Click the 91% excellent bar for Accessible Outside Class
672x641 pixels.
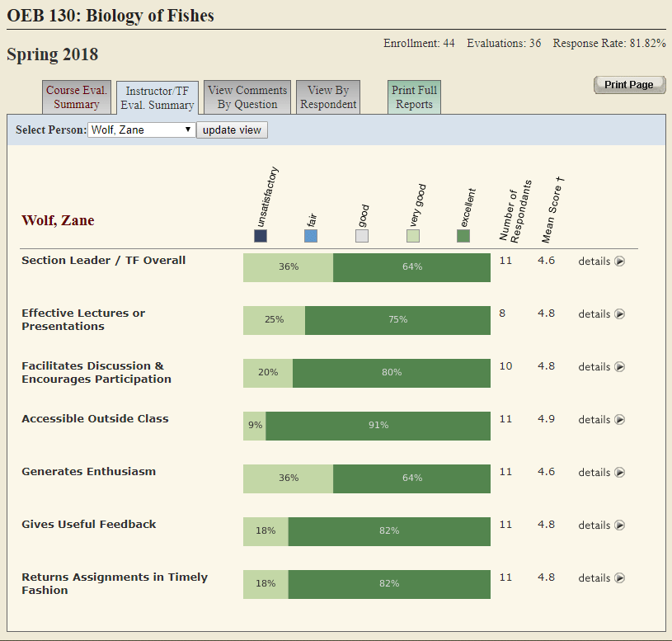point(378,426)
